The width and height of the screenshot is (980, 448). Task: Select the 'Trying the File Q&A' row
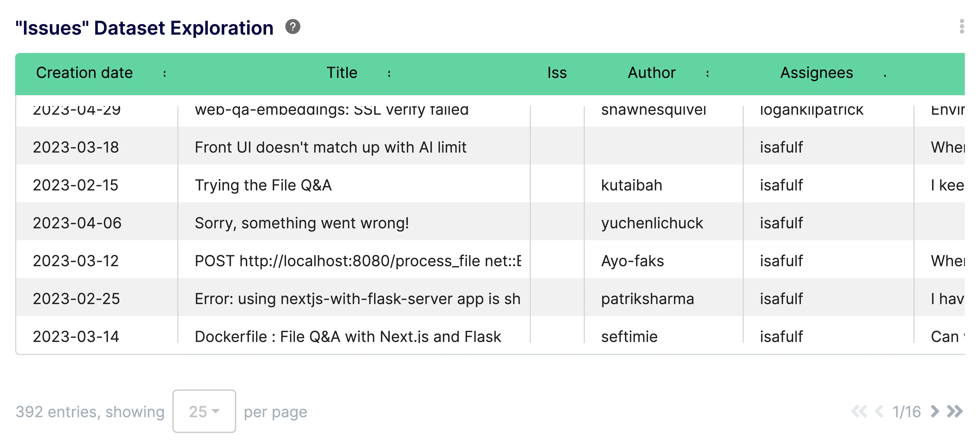342,185
